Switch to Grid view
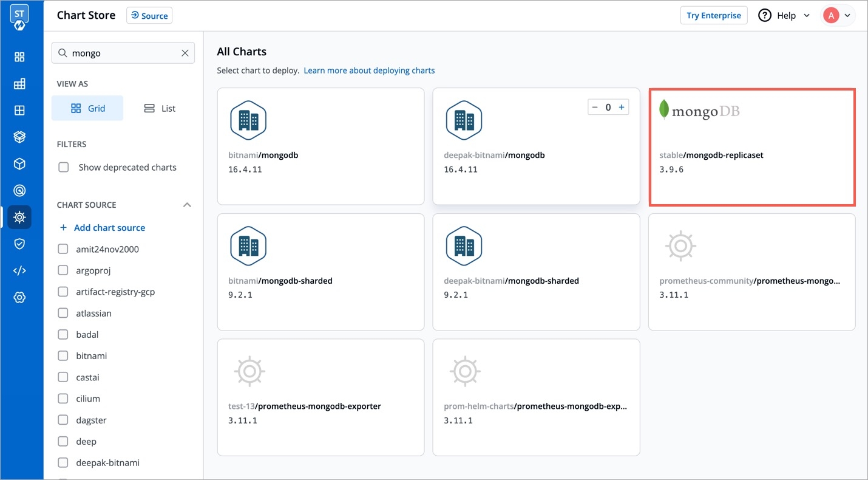 (x=87, y=108)
